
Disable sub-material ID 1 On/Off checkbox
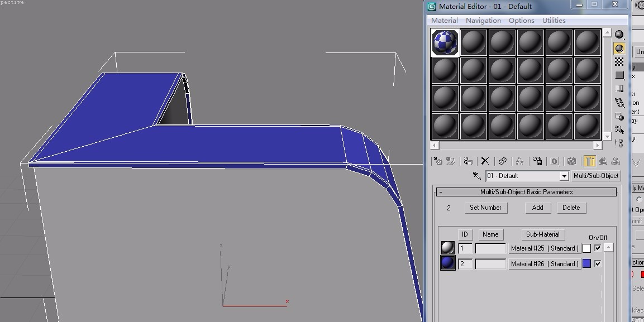598,248
